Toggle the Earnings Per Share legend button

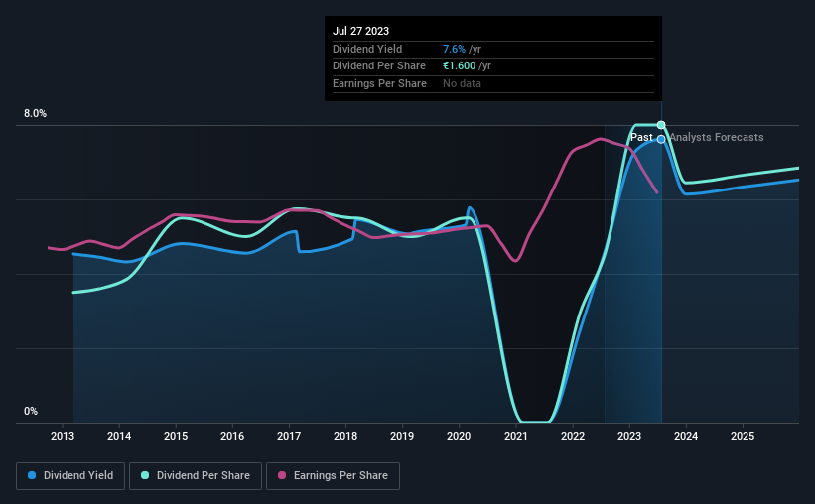pos(333,476)
